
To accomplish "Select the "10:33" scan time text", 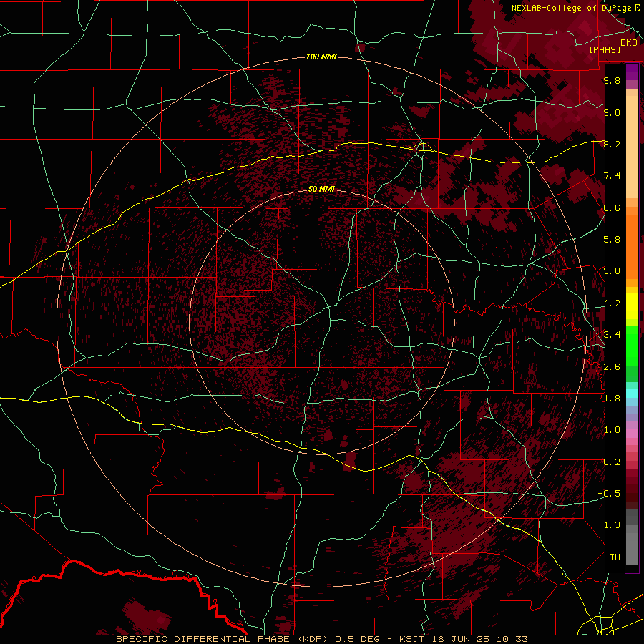I will pyautogui.click(x=514, y=639).
